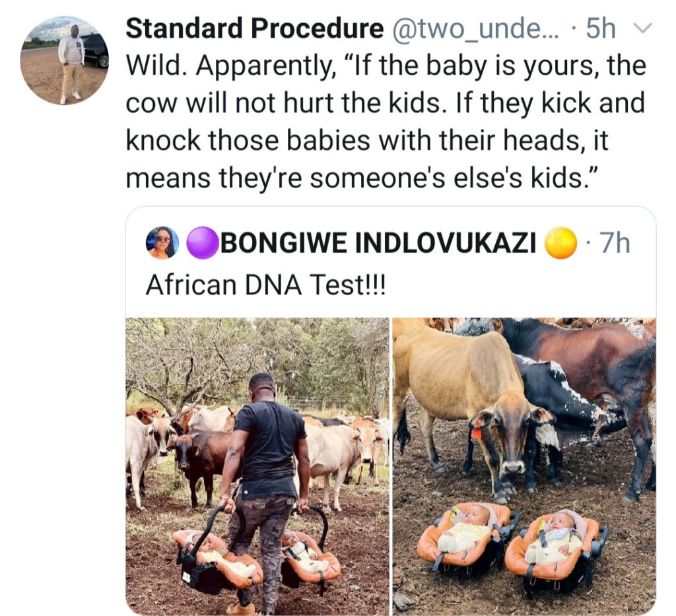
Task: Open Bongiwe Indlovukazi's small avatar
Action: coord(162,243)
